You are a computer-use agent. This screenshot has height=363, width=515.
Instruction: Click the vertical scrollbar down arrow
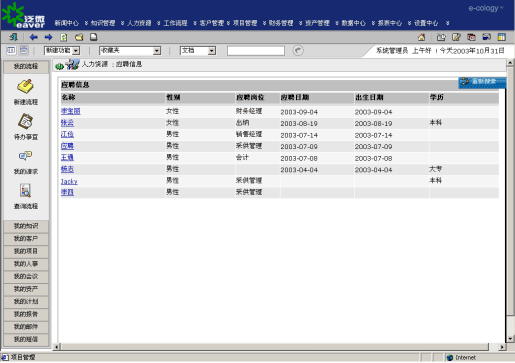(x=510, y=339)
